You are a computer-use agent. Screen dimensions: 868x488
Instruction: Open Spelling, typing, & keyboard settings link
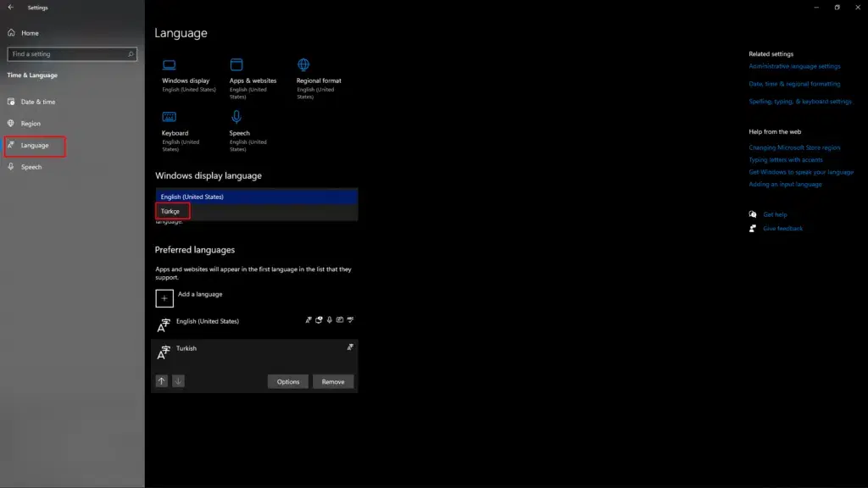tap(800, 102)
